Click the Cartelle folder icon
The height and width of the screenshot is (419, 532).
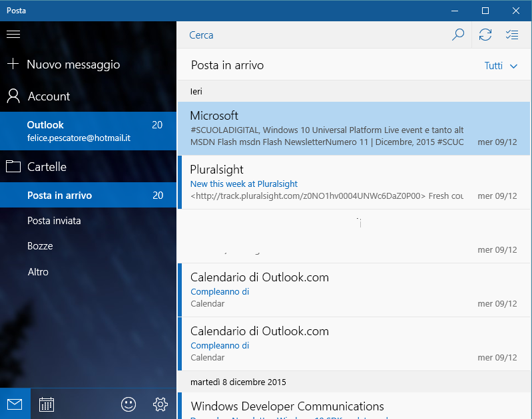(x=13, y=166)
